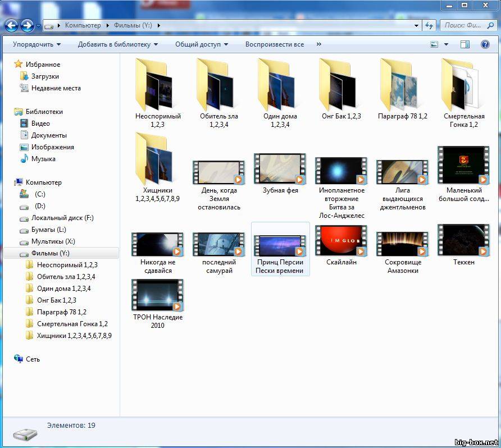Open Недавние места in the sidebar
Viewport: 501px width, 448px height.
tap(56, 88)
